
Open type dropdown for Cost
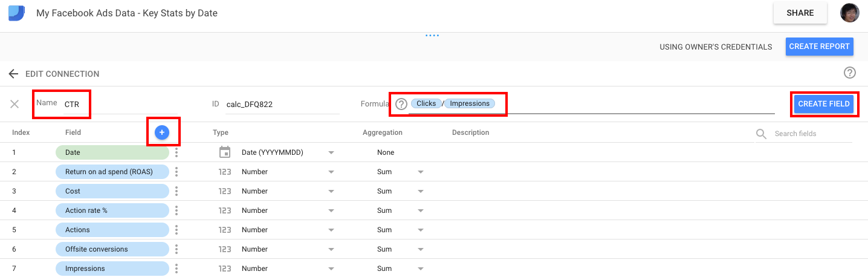(x=331, y=191)
